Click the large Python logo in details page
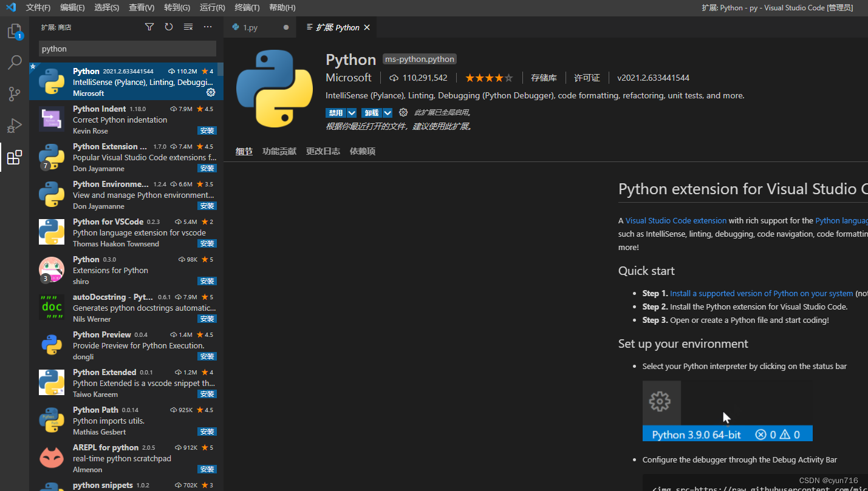The height and width of the screenshot is (491, 868). click(275, 89)
